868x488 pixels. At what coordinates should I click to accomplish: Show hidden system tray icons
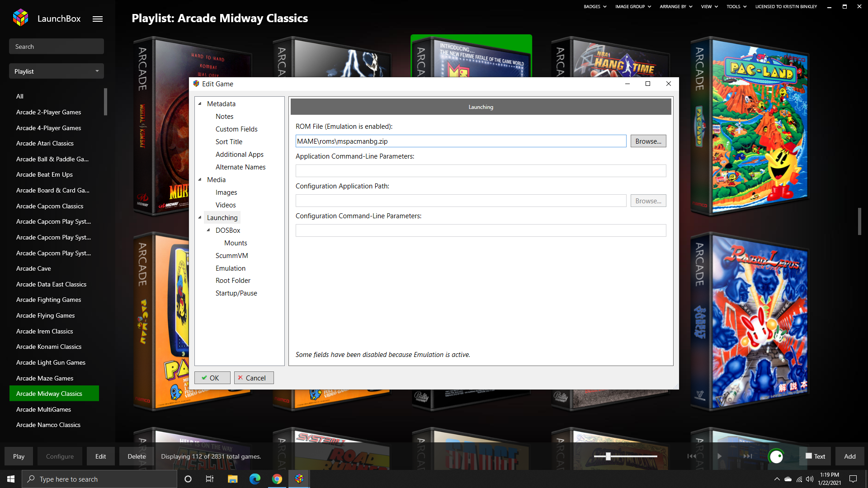click(x=777, y=479)
